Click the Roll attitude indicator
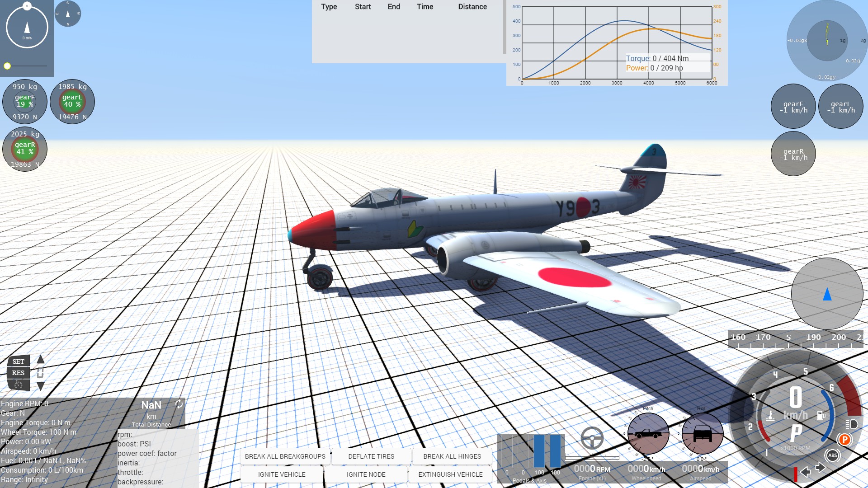The height and width of the screenshot is (488, 868). click(x=702, y=434)
